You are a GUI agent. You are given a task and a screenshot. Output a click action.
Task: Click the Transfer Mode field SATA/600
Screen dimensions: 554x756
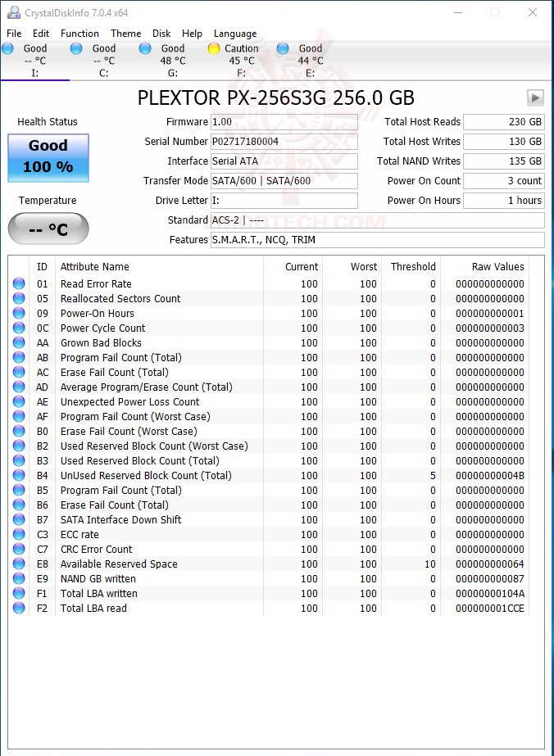pos(284,181)
